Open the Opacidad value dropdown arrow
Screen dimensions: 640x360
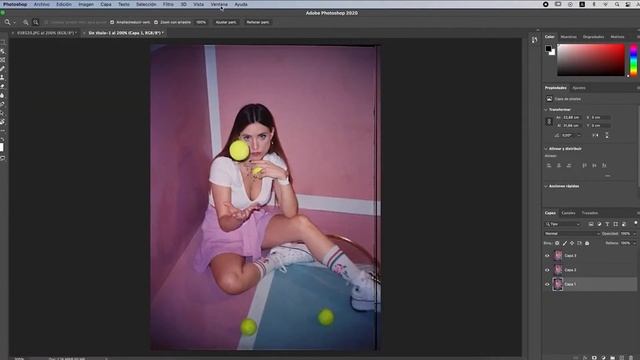[x=634, y=234]
